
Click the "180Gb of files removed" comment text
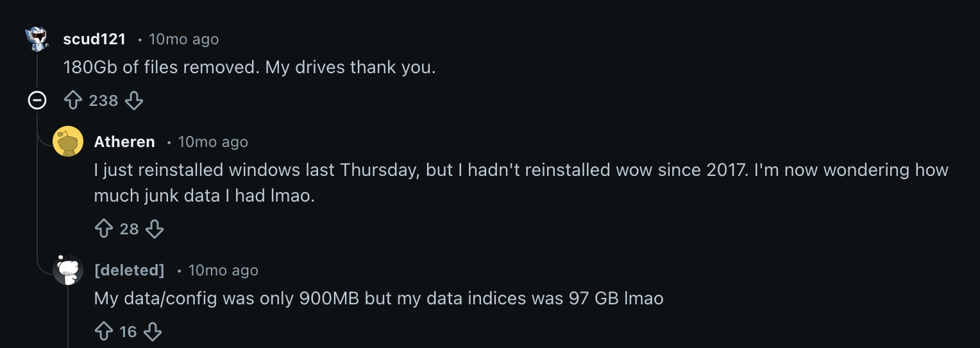click(249, 67)
